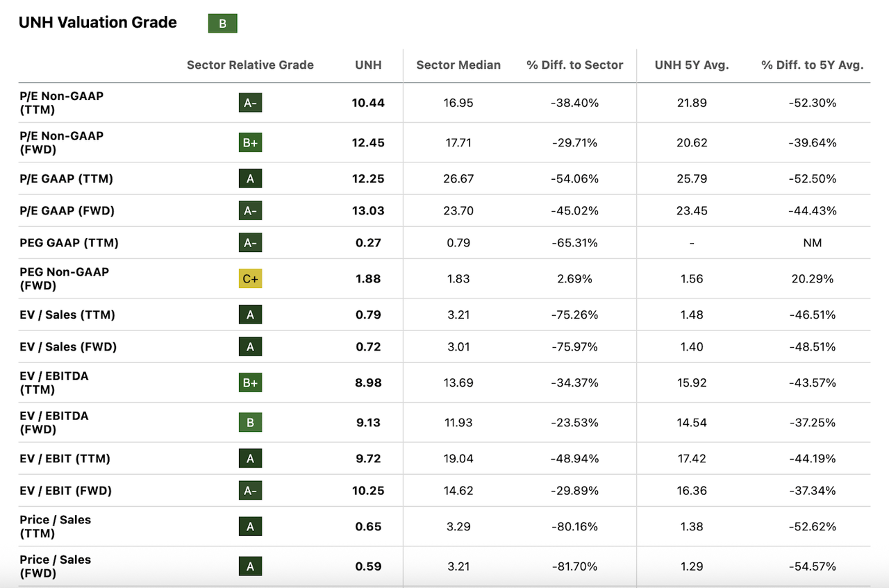Click the Sector Relative Grade column header

(250, 65)
